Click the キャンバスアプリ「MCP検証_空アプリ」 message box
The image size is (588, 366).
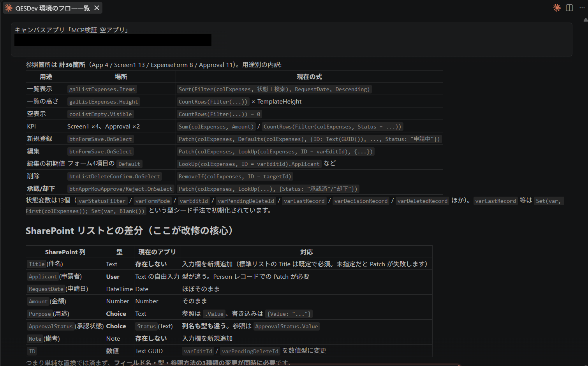292,39
